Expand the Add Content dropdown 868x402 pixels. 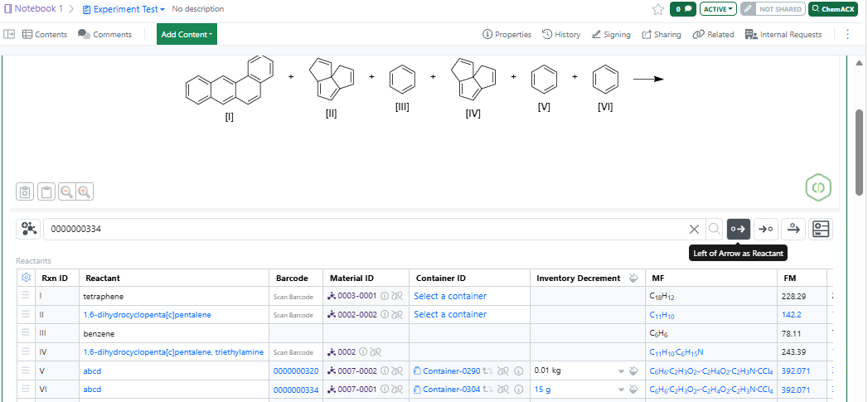[x=187, y=34]
